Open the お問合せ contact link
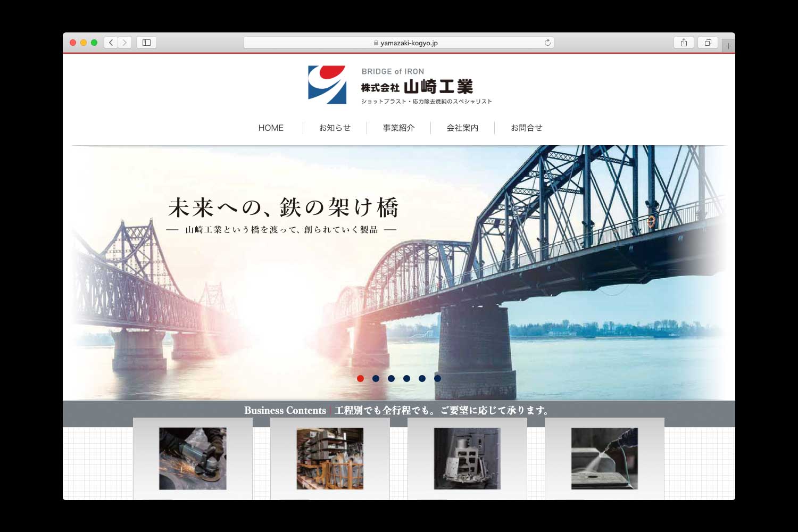 [x=526, y=128]
